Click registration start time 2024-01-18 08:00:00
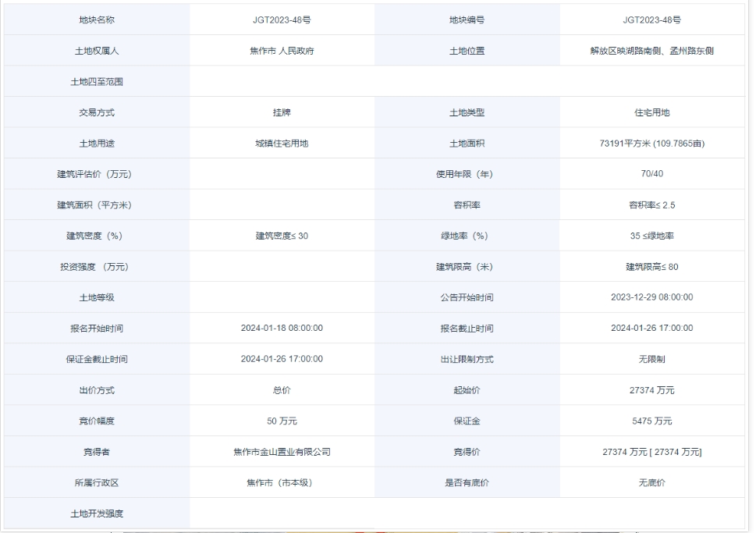This screenshot has height=533, width=756. click(x=282, y=329)
